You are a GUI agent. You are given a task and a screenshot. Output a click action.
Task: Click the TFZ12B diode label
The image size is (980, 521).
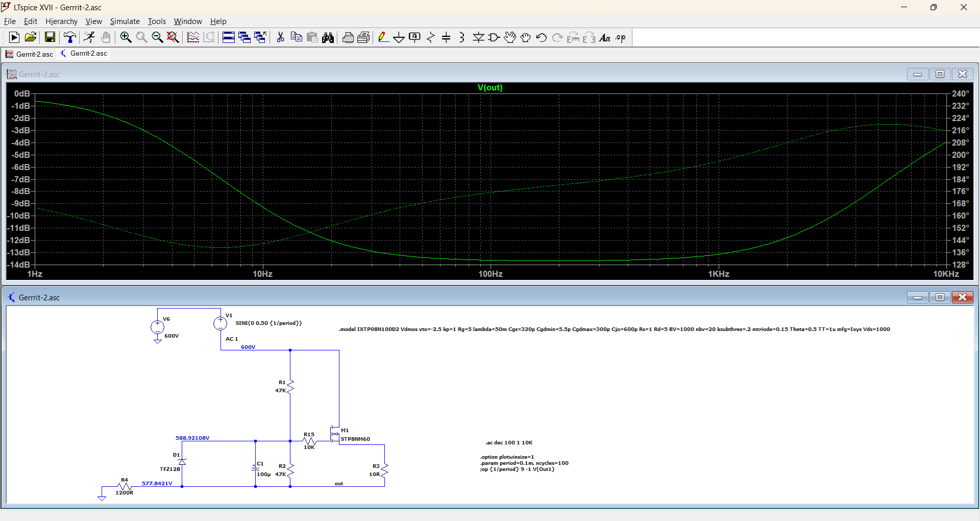(170, 469)
